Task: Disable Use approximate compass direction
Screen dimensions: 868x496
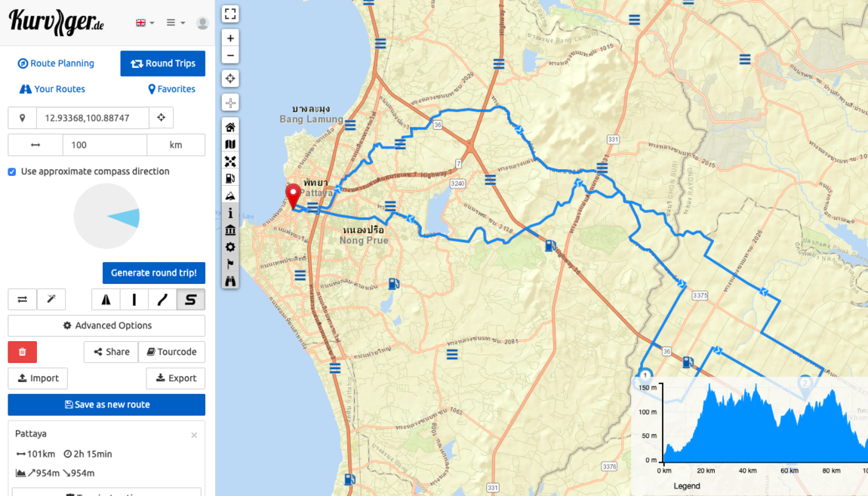Action: tap(11, 171)
